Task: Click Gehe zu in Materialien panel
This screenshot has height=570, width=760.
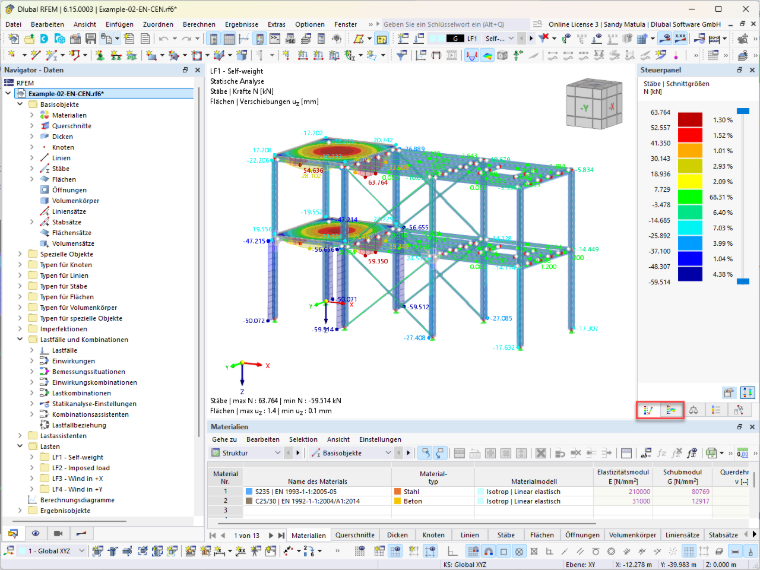Action: pos(224,440)
